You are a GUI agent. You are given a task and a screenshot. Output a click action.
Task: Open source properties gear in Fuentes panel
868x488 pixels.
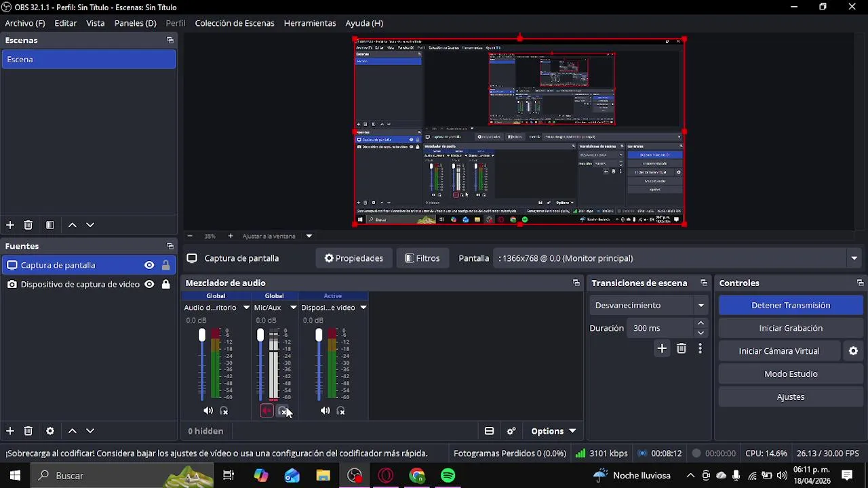pos(50,431)
